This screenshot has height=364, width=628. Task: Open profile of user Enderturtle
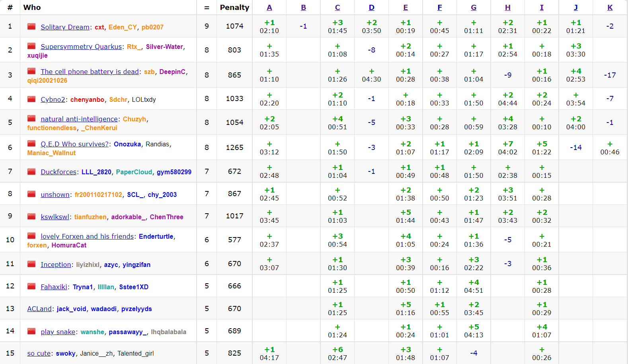pyautogui.click(x=156, y=236)
